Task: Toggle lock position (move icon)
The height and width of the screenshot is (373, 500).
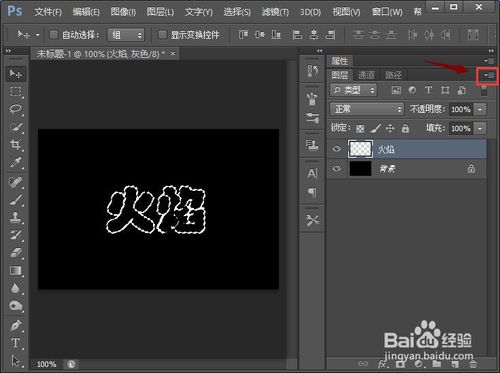Action: click(390, 128)
